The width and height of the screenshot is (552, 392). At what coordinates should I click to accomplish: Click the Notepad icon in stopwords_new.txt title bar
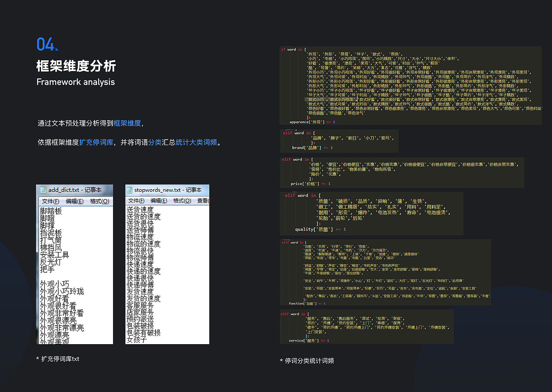pyautogui.click(x=129, y=190)
